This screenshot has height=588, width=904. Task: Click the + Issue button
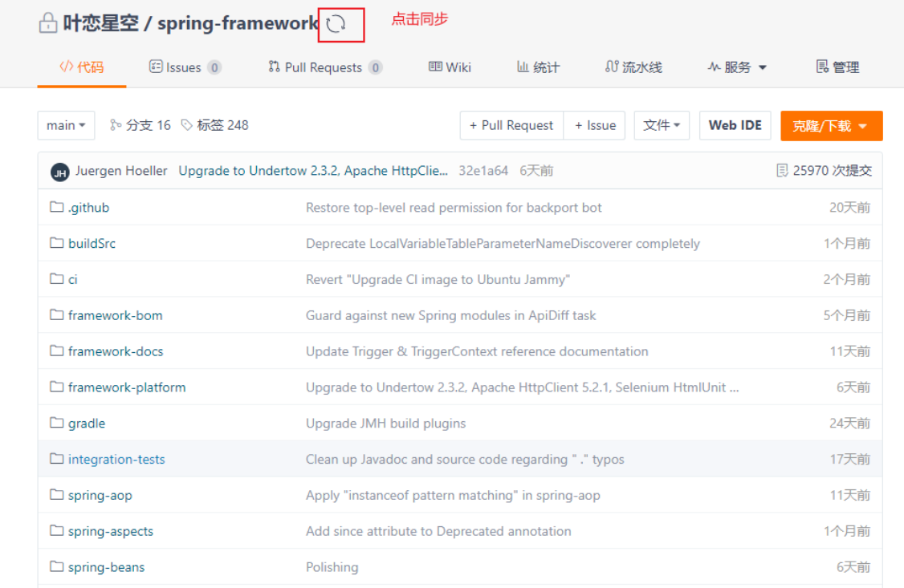[x=595, y=126]
